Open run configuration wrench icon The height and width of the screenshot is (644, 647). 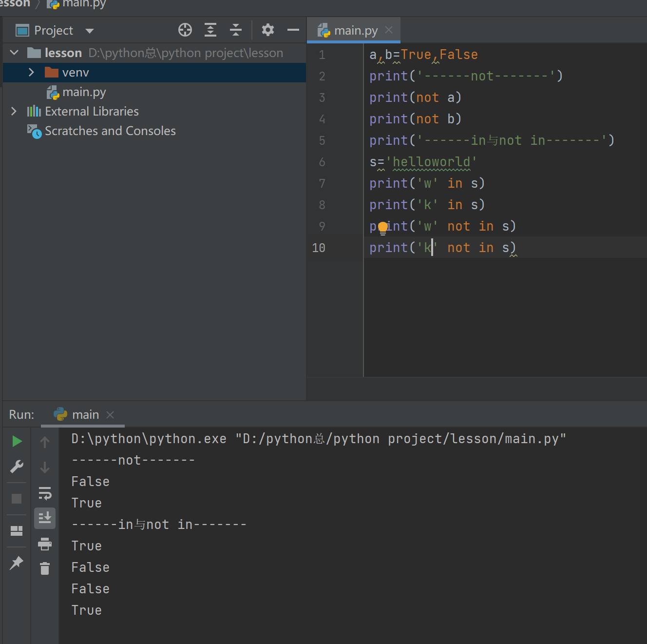pos(17,467)
